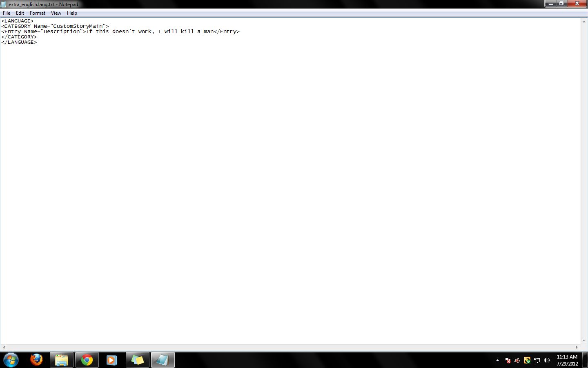
Task: Open the volume speaker tray icon
Action: [x=547, y=360]
